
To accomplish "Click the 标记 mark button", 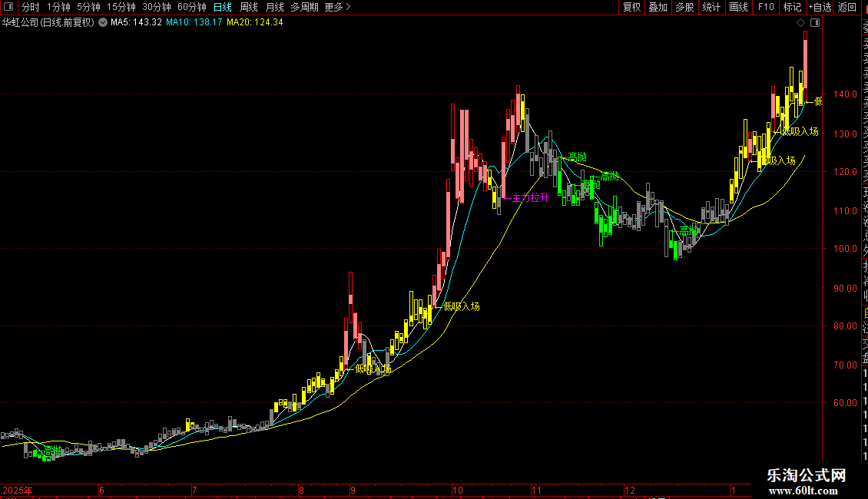I will click(x=792, y=7).
